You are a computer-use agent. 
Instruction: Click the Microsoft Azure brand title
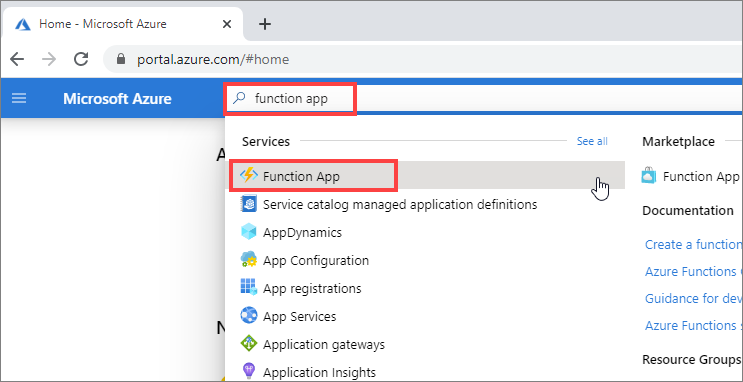coord(117,99)
